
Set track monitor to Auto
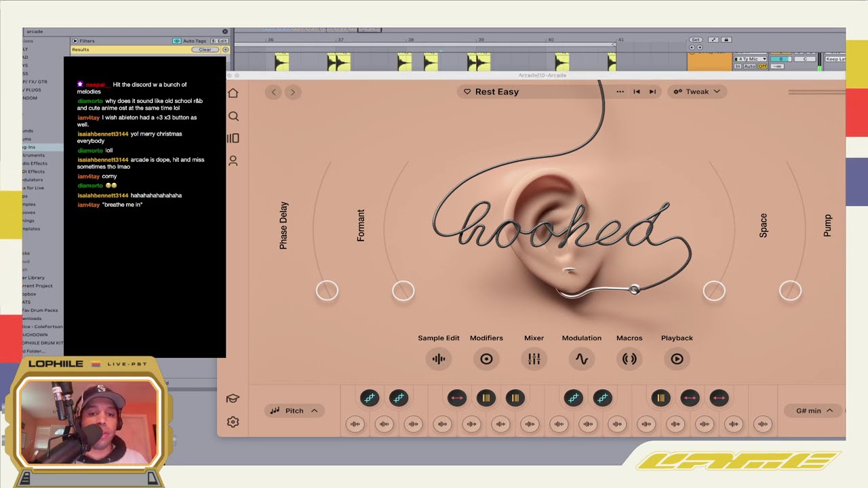coord(749,66)
